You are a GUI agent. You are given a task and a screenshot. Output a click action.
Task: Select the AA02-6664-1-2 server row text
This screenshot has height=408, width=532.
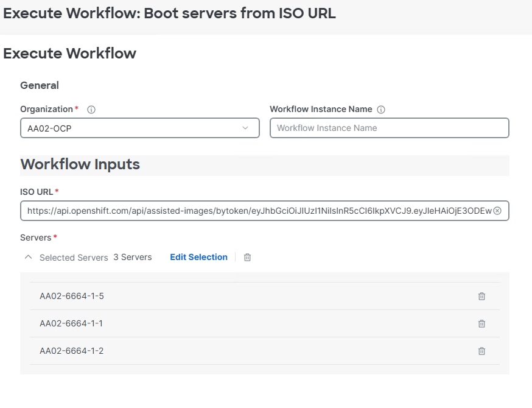click(x=71, y=351)
